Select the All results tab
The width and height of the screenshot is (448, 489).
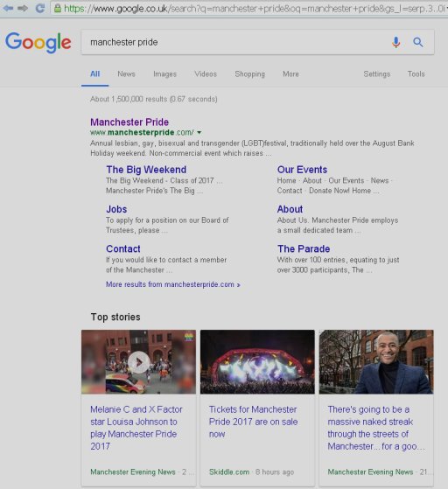coord(94,73)
